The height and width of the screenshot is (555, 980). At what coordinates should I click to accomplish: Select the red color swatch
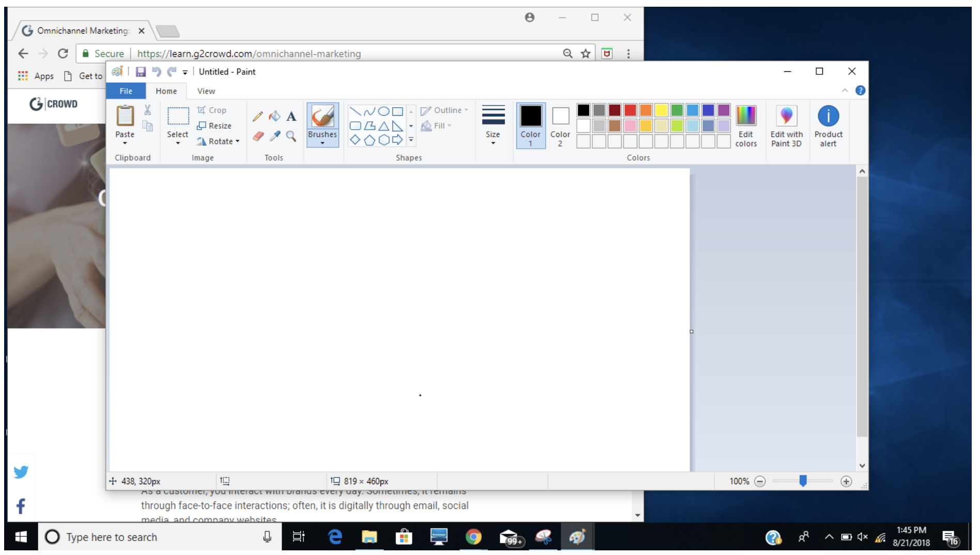click(x=630, y=110)
